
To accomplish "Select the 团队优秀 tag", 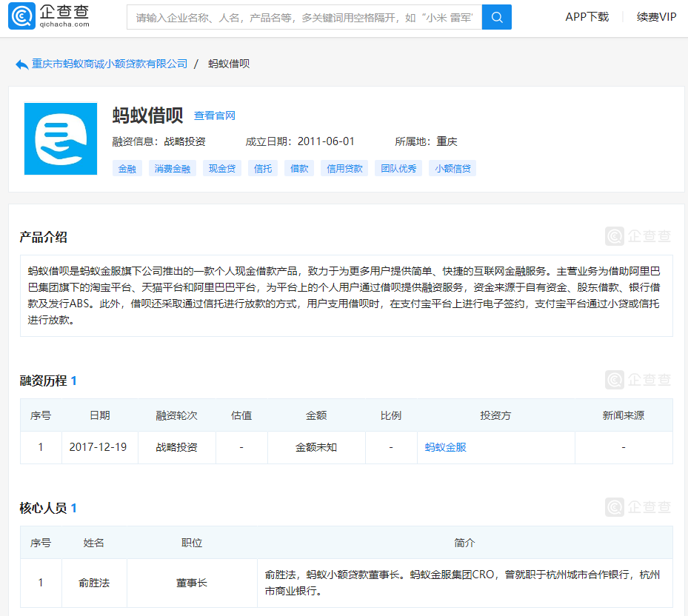I will click(398, 169).
